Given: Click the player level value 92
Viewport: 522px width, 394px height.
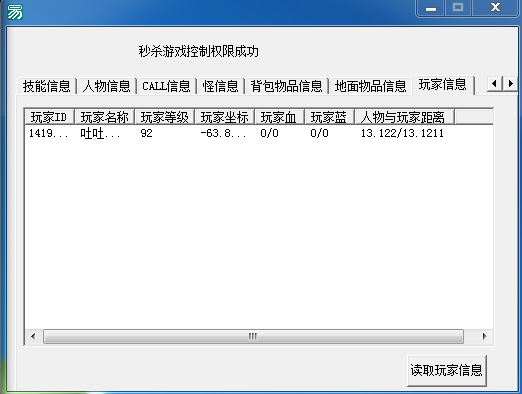Looking at the screenshot, I should coord(146,133).
